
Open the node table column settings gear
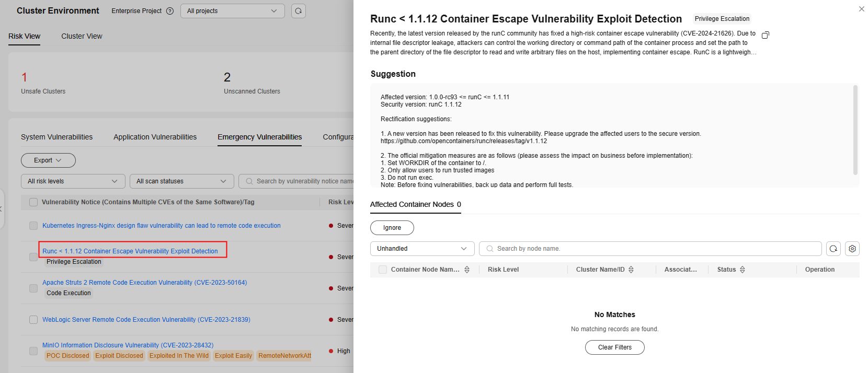click(852, 249)
